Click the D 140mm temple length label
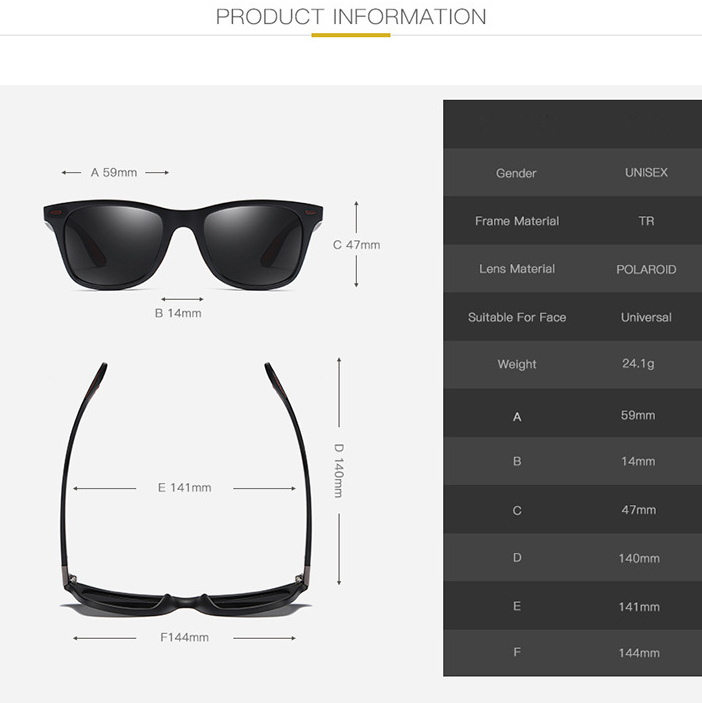The height and width of the screenshot is (703, 702). click(x=339, y=471)
